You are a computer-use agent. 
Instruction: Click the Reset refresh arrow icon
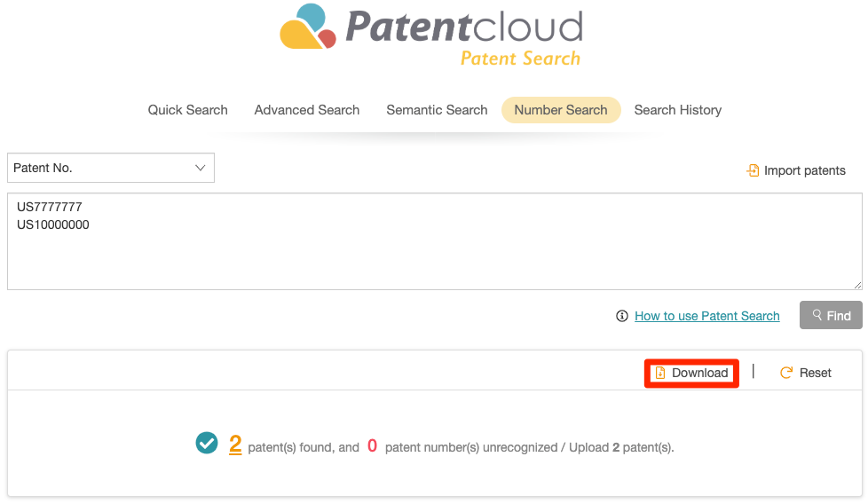[785, 373]
